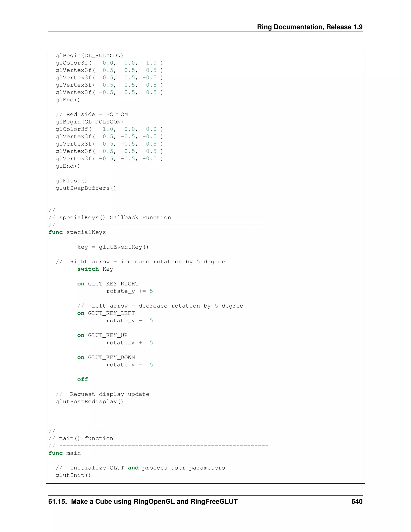Click 'on GLUT_KEY_UP' case line

click(x=102, y=335)
